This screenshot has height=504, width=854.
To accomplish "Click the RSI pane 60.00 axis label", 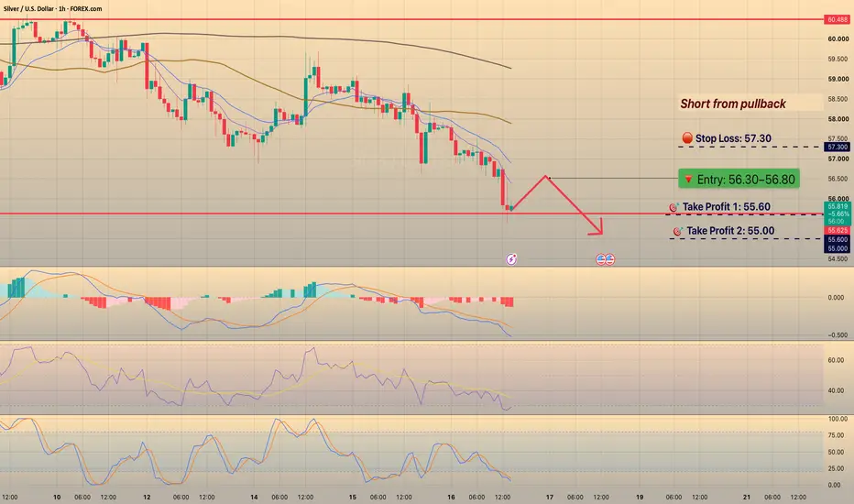I will click(836, 360).
